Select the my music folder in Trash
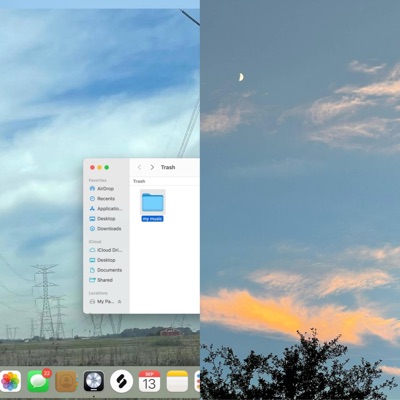Image resolution: width=400 pixels, height=400 pixels. click(153, 202)
